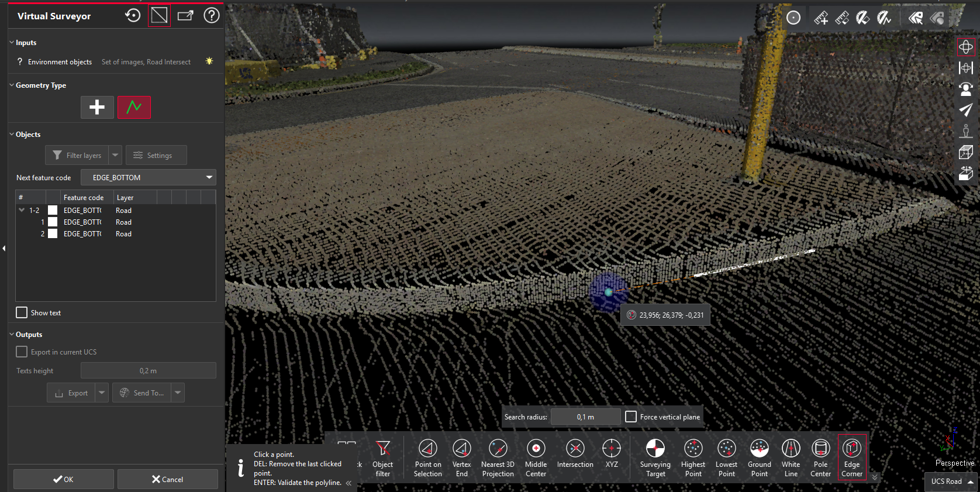The height and width of the screenshot is (492, 980).
Task: Open the help question mark icon
Action: point(211,16)
